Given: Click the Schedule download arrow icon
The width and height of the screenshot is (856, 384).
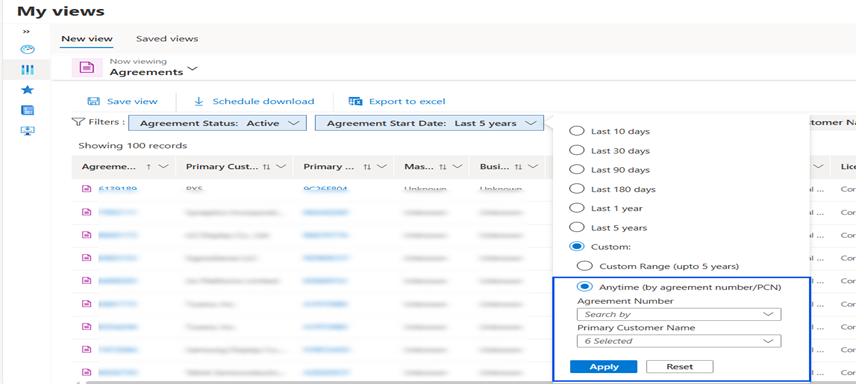Looking at the screenshot, I should [x=199, y=101].
